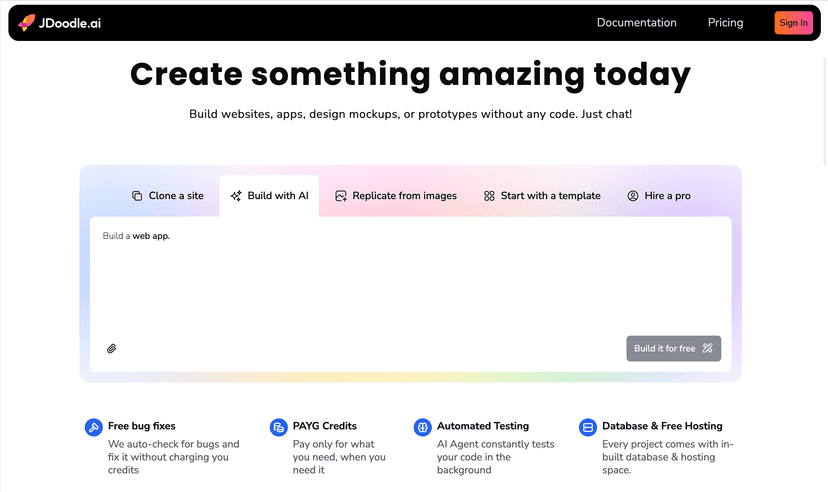The image size is (828, 492).
Task: Switch to the Clone a site tab
Action: click(168, 196)
